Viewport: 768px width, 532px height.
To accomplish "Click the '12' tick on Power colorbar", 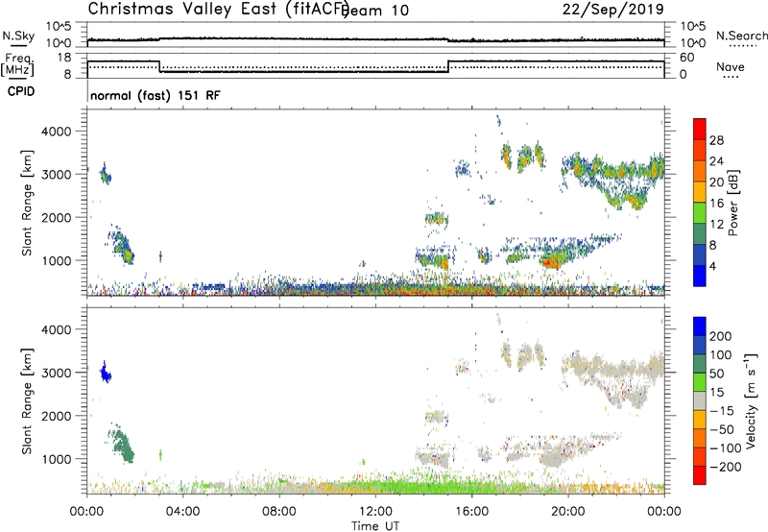I will 716,225.
